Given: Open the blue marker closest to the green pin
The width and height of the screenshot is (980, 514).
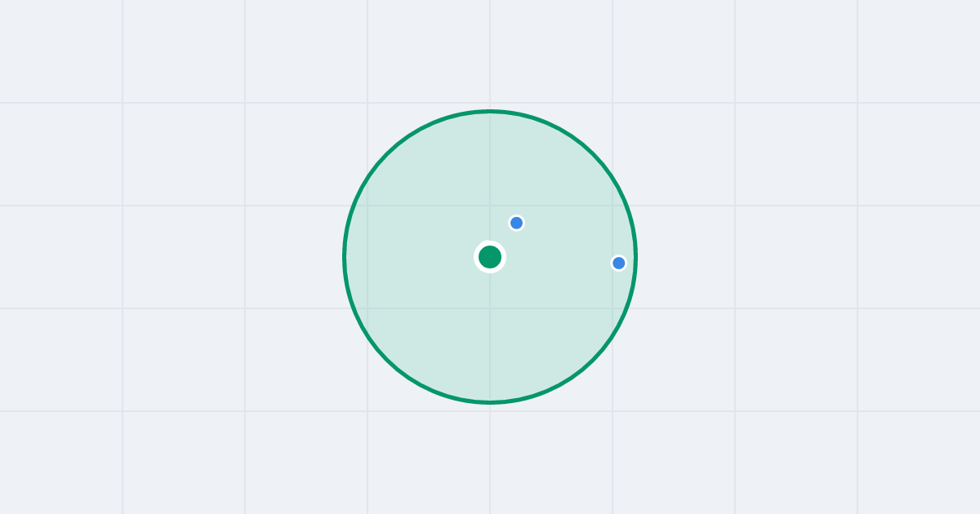Looking at the screenshot, I should point(516,223).
